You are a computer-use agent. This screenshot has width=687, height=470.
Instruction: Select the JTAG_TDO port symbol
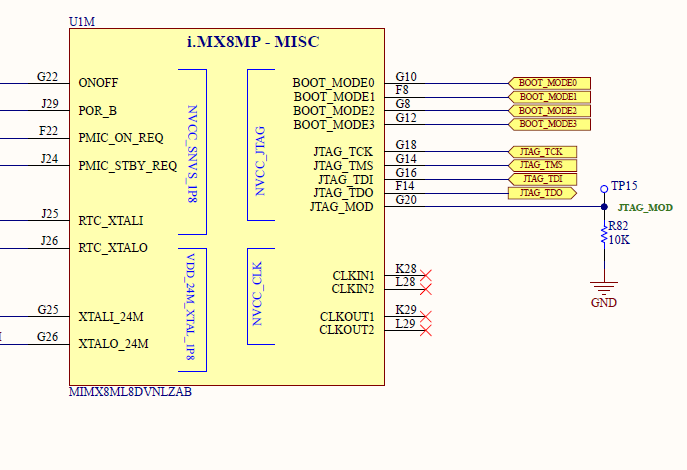click(542, 193)
